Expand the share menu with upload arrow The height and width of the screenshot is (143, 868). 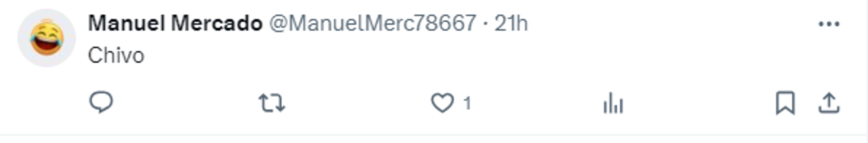[829, 103]
